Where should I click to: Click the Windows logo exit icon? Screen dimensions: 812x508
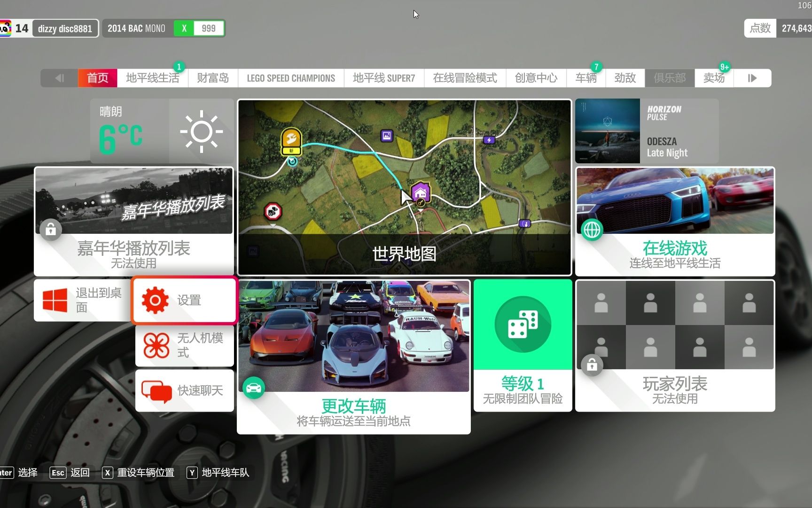click(55, 300)
